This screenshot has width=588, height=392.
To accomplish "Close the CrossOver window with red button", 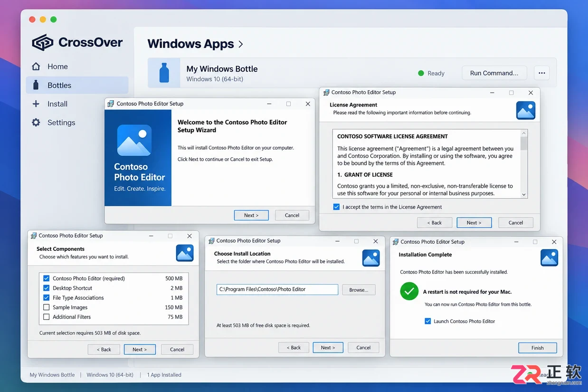I will (32, 19).
